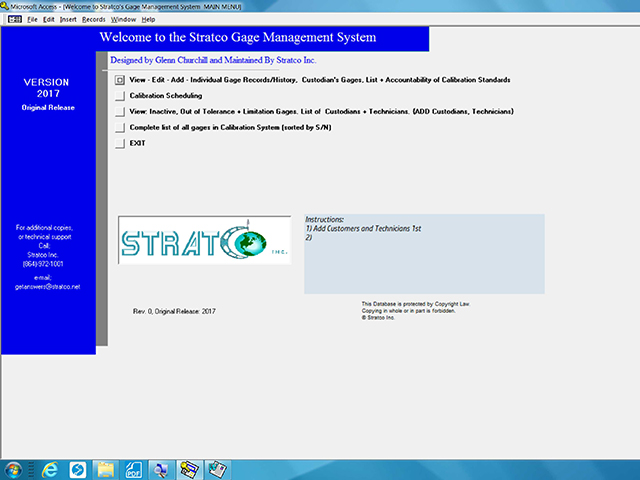Open the Insert menu
The height and width of the screenshot is (480, 640).
click(68, 19)
